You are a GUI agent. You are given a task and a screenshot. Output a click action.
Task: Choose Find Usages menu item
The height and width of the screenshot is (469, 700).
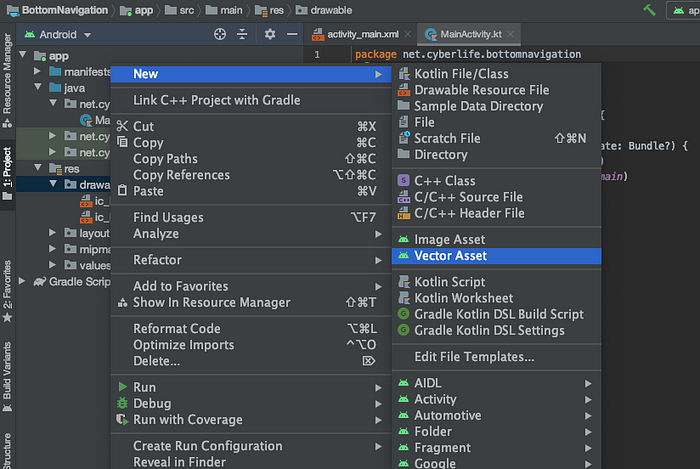point(251,217)
